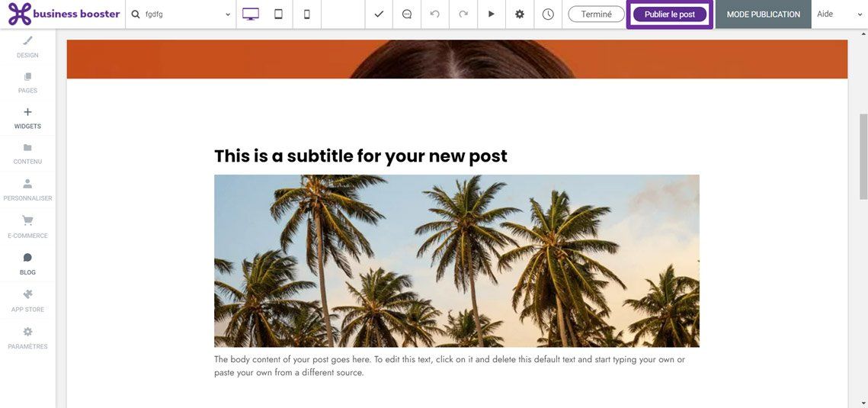The width and height of the screenshot is (868, 408).
Task: Open the Personnaliser panel in sidebar
Action: tap(27, 190)
